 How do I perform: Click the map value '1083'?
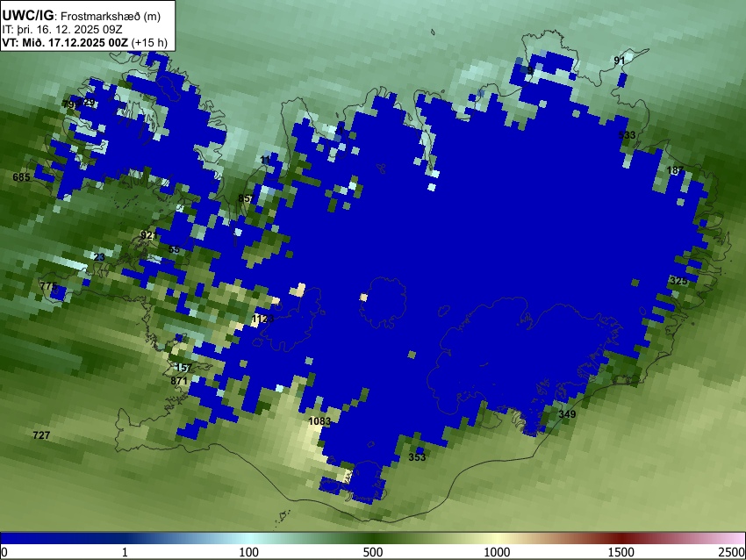pyautogui.click(x=319, y=421)
